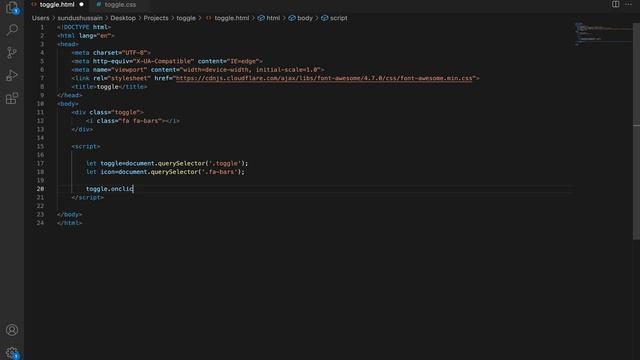The width and height of the screenshot is (640, 360).
Task: Click the title tag containing toggle
Action: click(x=109, y=87)
